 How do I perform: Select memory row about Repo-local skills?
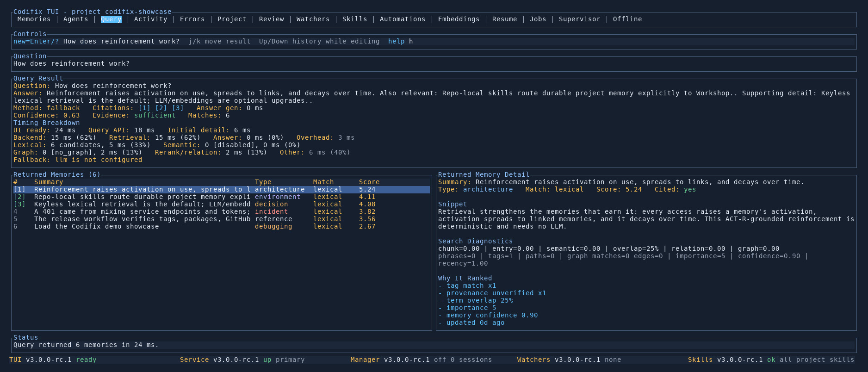pos(221,197)
